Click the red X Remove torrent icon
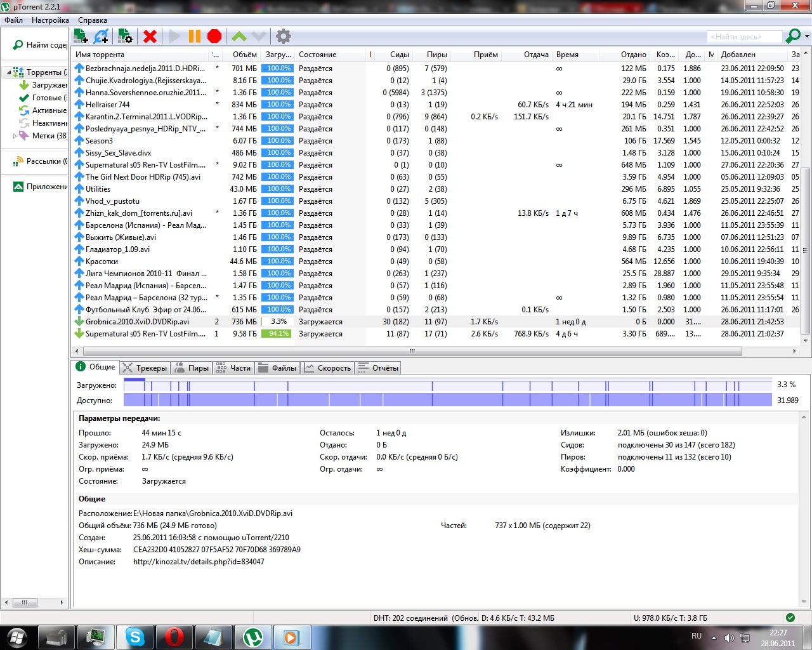The width and height of the screenshot is (812, 650). coord(150,36)
